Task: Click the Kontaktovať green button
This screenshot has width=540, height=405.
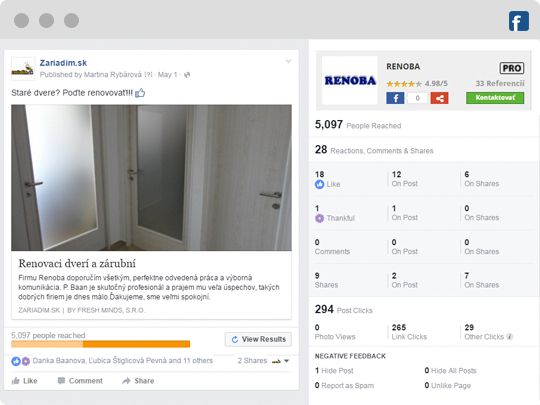Action: click(x=495, y=98)
